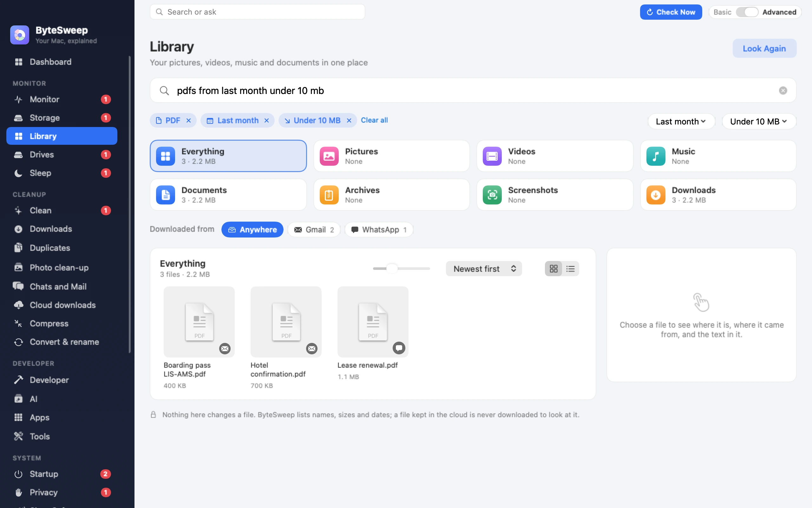Remove the PDF filter chip
Screen dimensions: 812x508
point(189,120)
